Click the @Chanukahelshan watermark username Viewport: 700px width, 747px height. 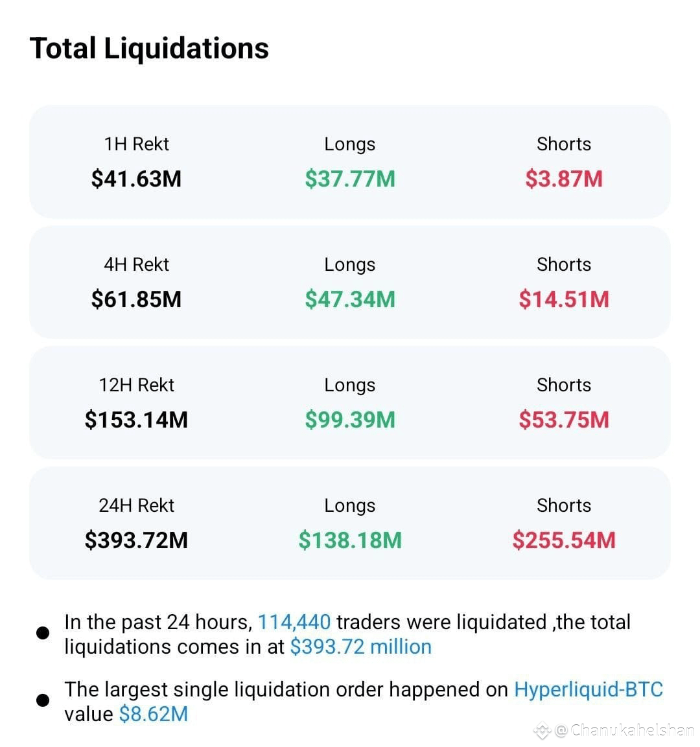625,730
